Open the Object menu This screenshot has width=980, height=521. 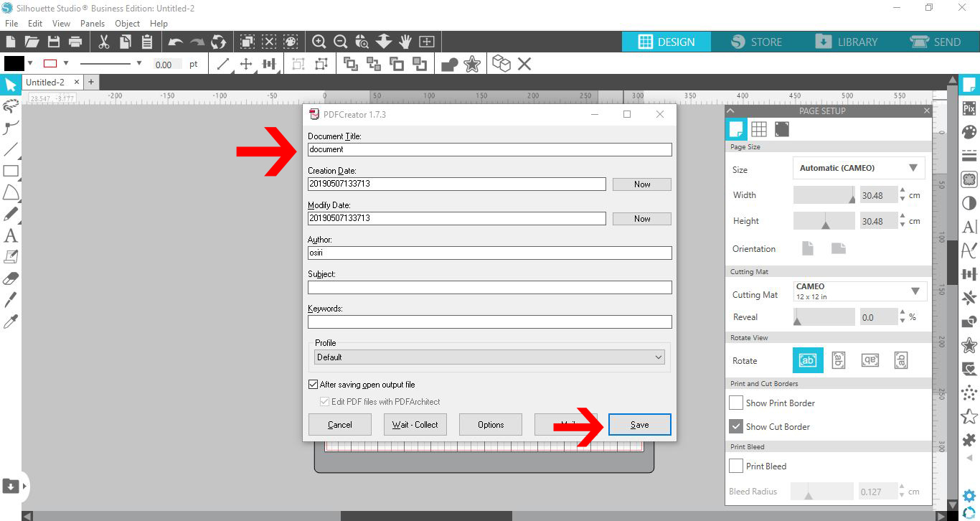(128, 24)
